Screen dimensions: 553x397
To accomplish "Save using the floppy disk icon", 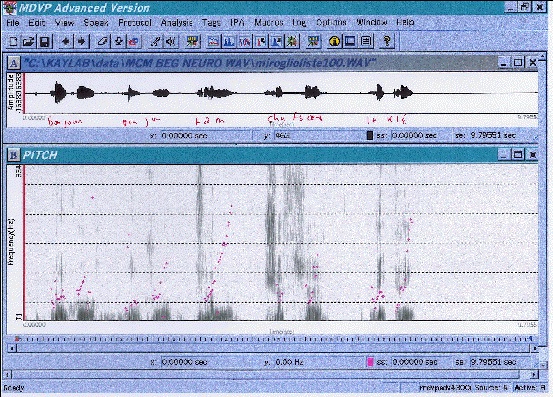I will point(45,42).
